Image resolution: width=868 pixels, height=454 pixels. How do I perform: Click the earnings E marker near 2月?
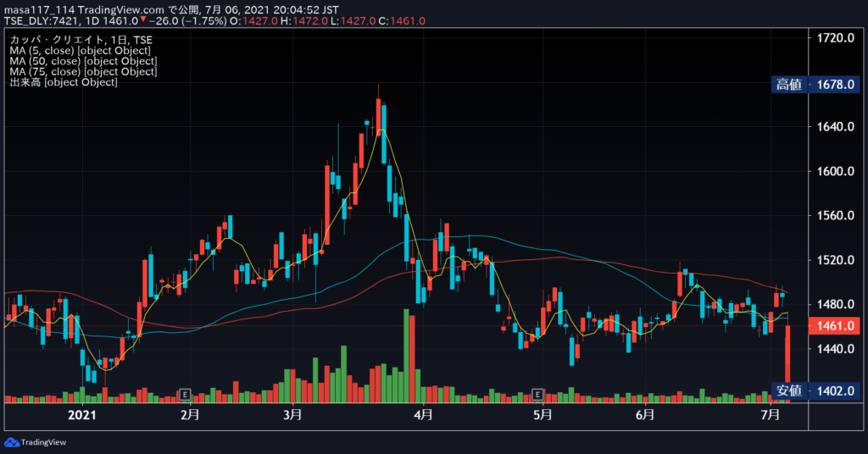185,394
